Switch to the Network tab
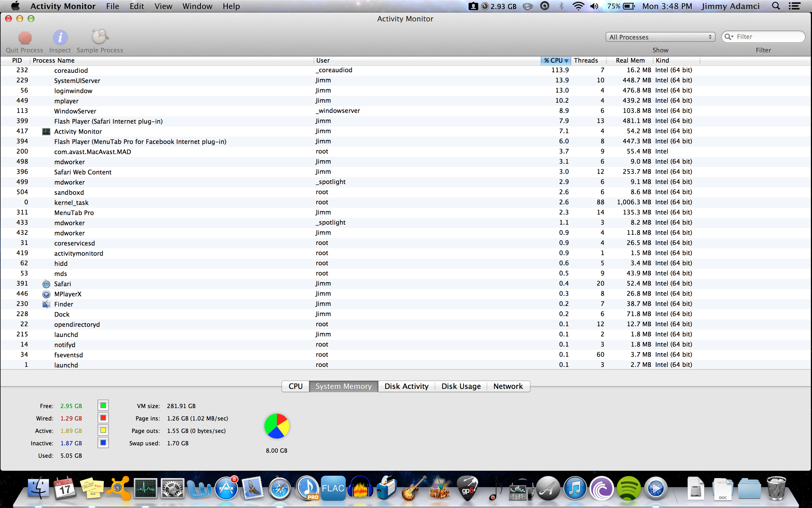The image size is (812, 508). 508,386
